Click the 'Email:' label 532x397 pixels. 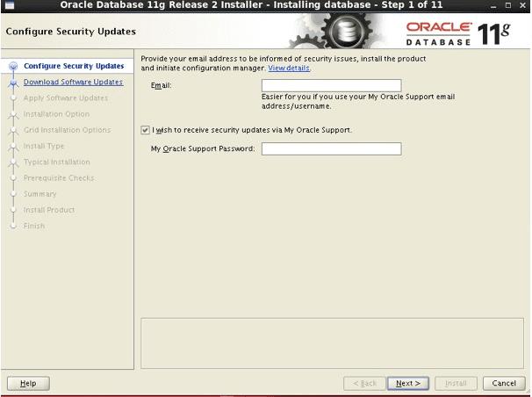(x=162, y=85)
